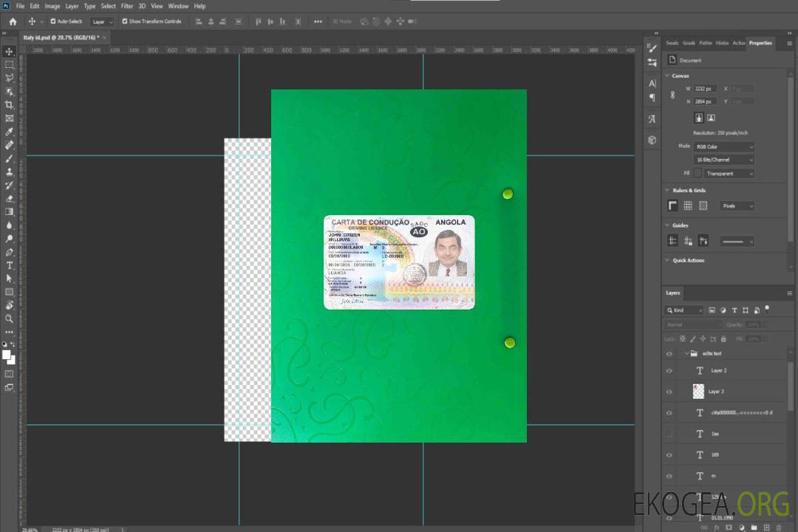The image size is (798, 532).
Task: Click the canvas Fill color swatch
Action: (x=698, y=174)
